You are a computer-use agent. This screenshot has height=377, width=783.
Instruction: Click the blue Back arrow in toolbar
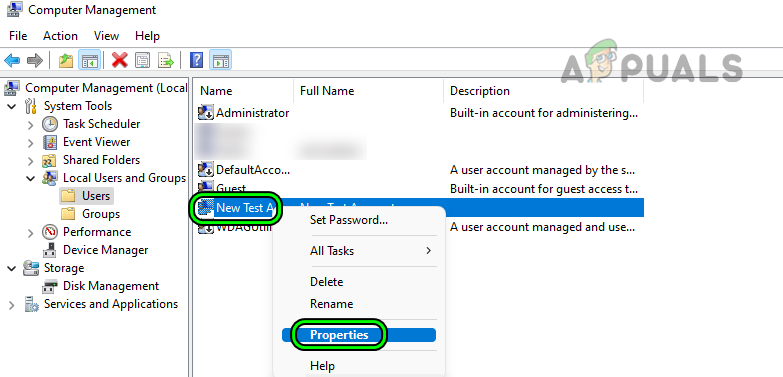[x=12, y=61]
